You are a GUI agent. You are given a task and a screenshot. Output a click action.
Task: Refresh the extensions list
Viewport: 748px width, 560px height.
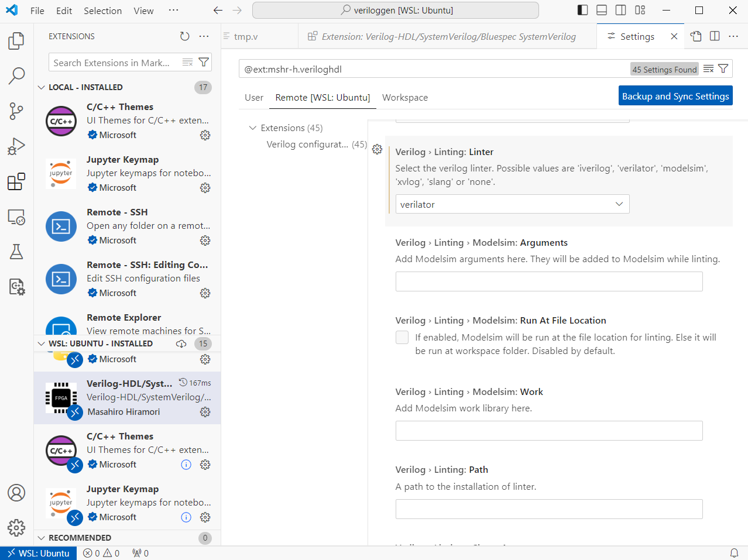coord(185,36)
